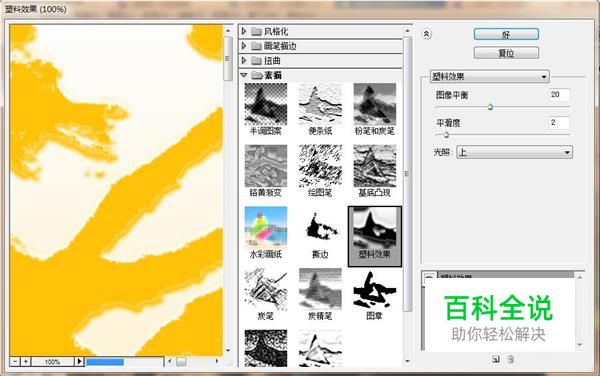Select the 图章 filter thumbnail

pos(375,289)
